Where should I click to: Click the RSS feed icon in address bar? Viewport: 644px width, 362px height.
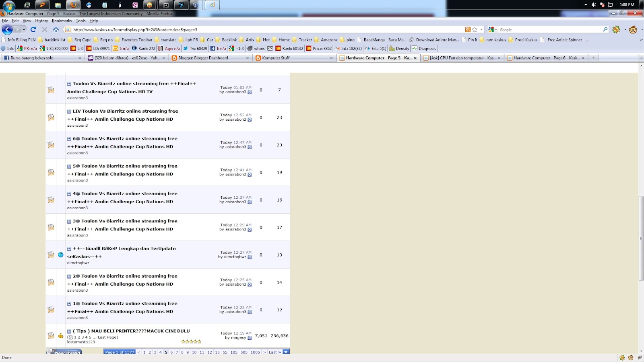468,29
